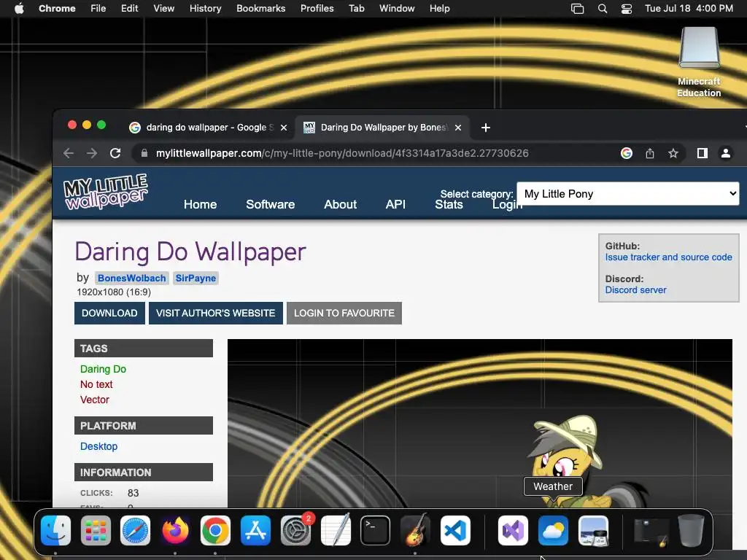Open the Software page
The height and width of the screenshot is (560, 747).
pyautogui.click(x=270, y=204)
